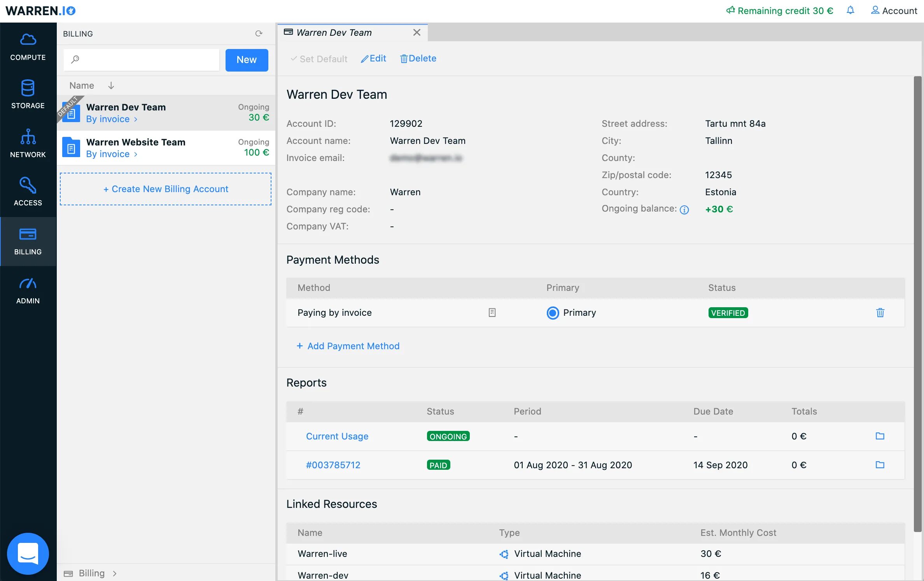This screenshot has height=581, width=924.
Task: Click the New button
Action: (247, 60)
